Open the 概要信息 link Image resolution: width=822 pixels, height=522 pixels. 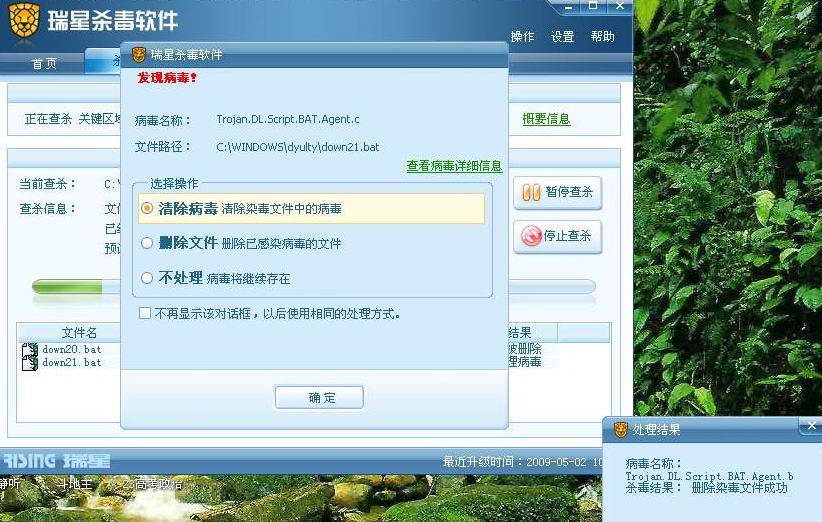pyautogui.click(x=546, y=119)
